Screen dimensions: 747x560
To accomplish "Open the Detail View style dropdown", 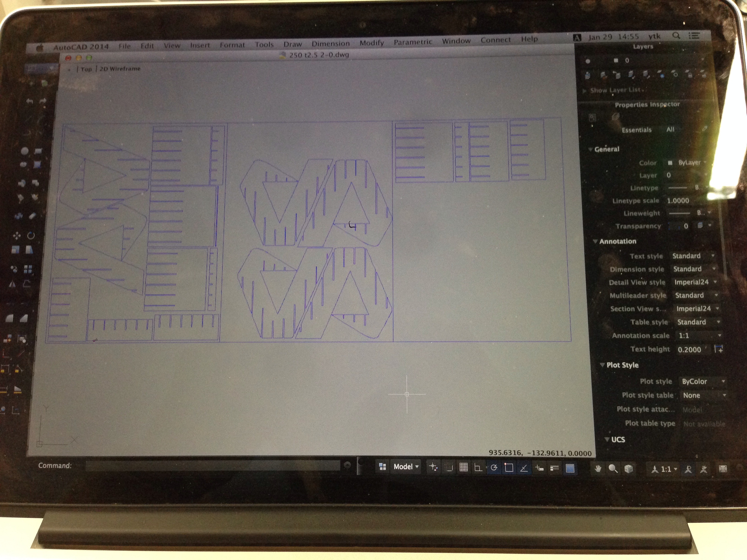I will [x=696, y=282].
